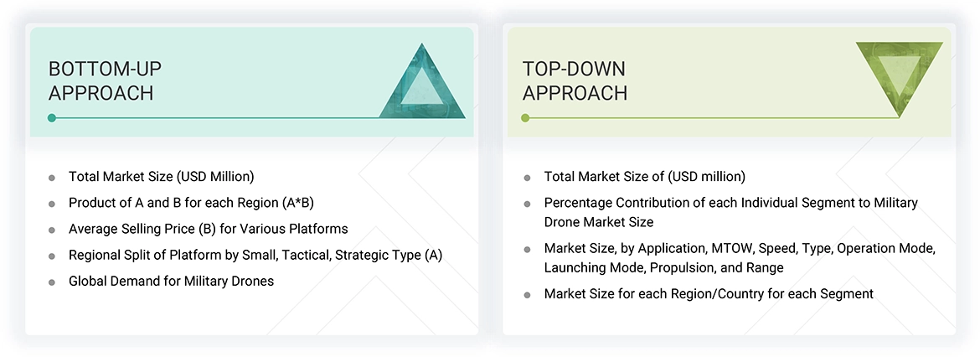Click the green dot under Top-Down Approach heading

pyautogui.click(x=525, y=118)
